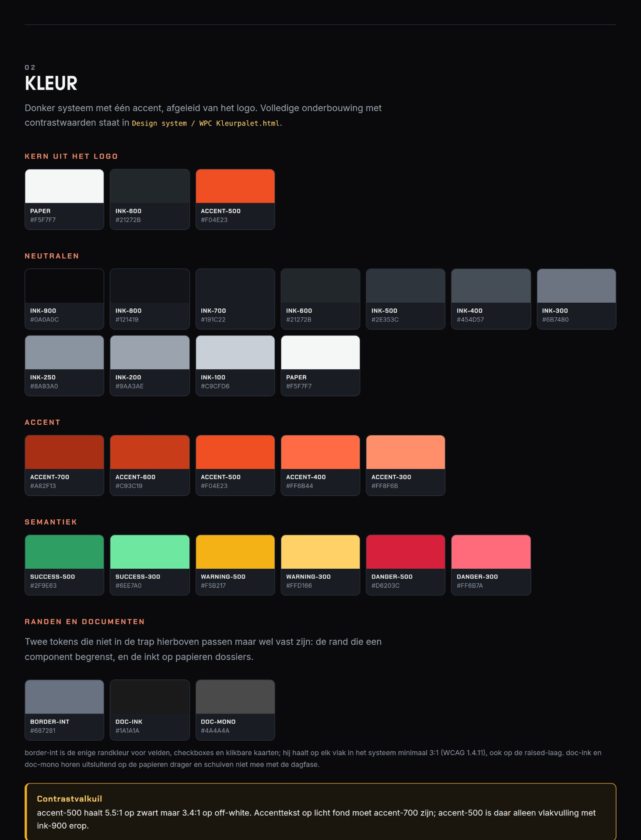Pick the INK-700 neutral swatch
Viewport: 641px width, 840px height.
tap(235, 299)
